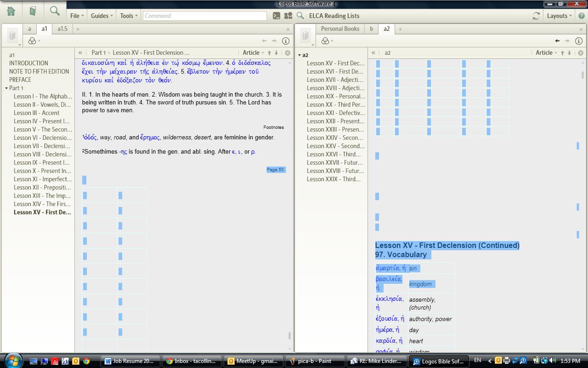Click the left panel back arrow
The height and width of the screenshot is (368, 588).
coord(264,41)
